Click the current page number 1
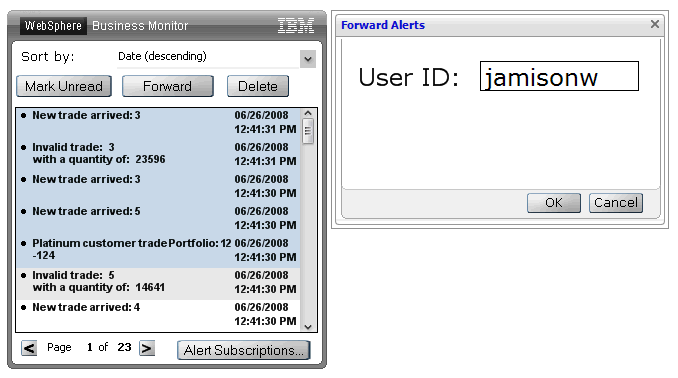Screen dimensions: 678x378 click(x=90, y=347)
